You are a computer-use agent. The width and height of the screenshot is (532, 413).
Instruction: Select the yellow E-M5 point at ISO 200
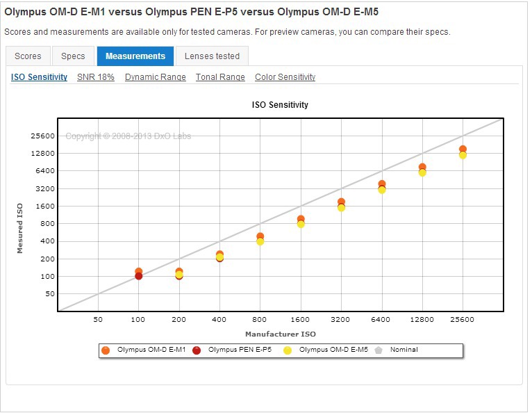point(179,275)
